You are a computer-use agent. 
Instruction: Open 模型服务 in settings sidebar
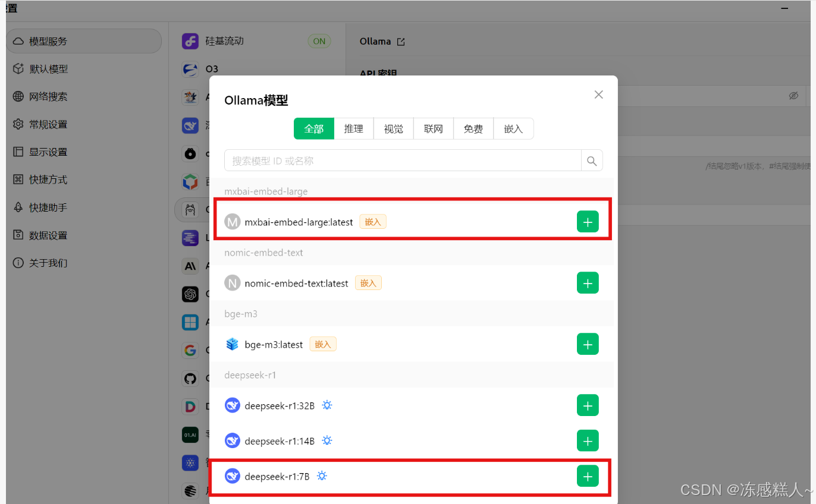click(x=84, y=41)
